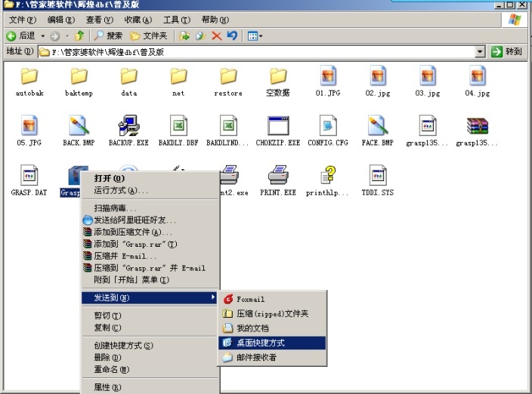Open the Back button history dropdown
The width and height of the screenshot is (532, 394).
(x=43, y=35)
